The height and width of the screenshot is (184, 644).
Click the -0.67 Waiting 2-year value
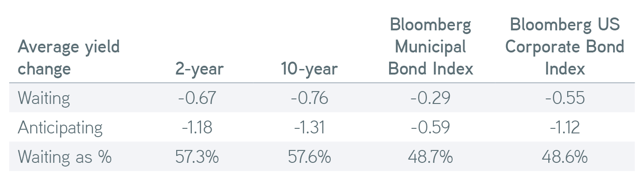pyautogui.click(x=197, y=98)
